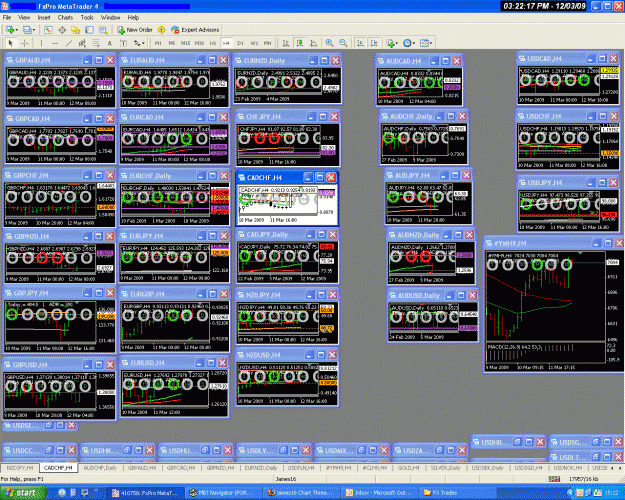Screen dimensions: 625x500
Task: Toggle the W1 timeframe button
Action: 254,43
